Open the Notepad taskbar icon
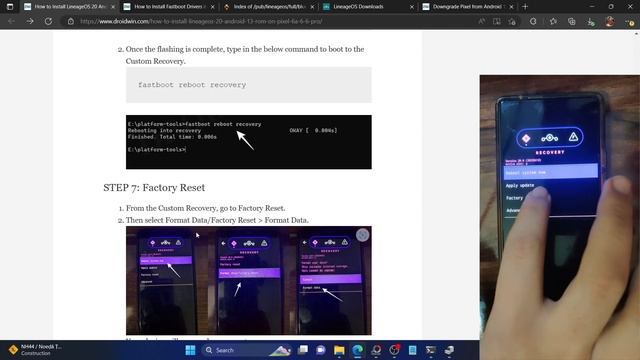The image size is (640, 360). pyautogui.click(x=413, y=350)
